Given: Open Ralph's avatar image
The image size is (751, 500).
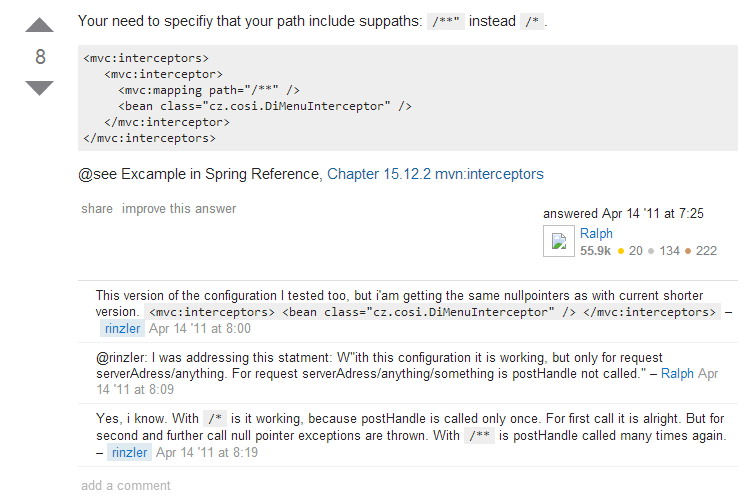Looking at the screenshot, I should 558,241.
